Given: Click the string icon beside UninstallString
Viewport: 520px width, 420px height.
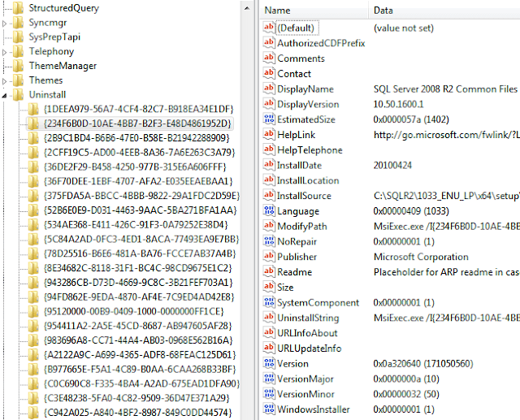Looking at the screenshot, I should coord(269,318).
